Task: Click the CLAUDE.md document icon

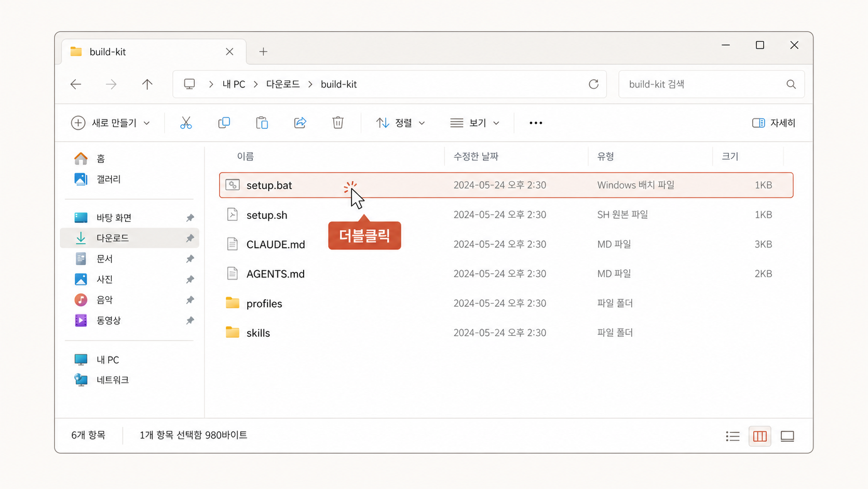Action: click(x=233, y=244)
